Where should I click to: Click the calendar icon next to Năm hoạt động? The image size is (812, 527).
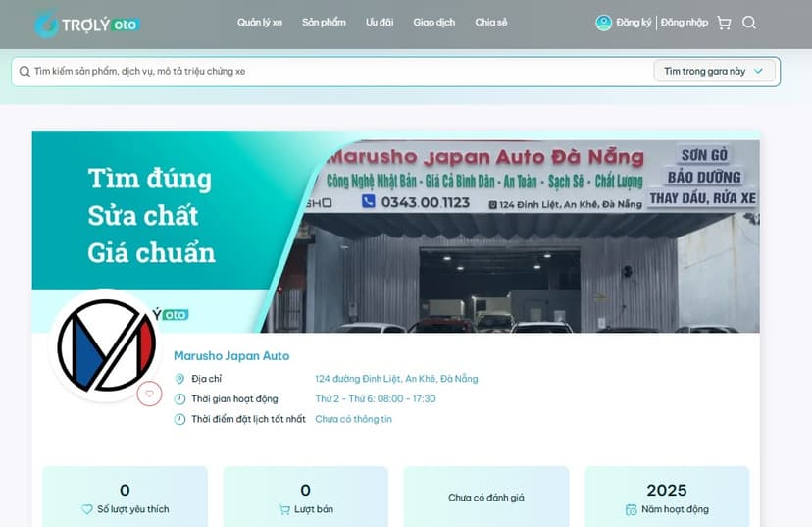pos(631,510)
